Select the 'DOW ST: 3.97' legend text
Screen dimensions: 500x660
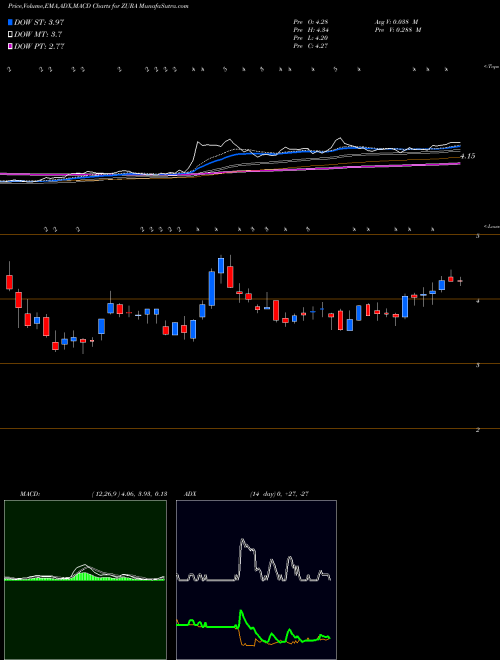click(x=39, y=22)
